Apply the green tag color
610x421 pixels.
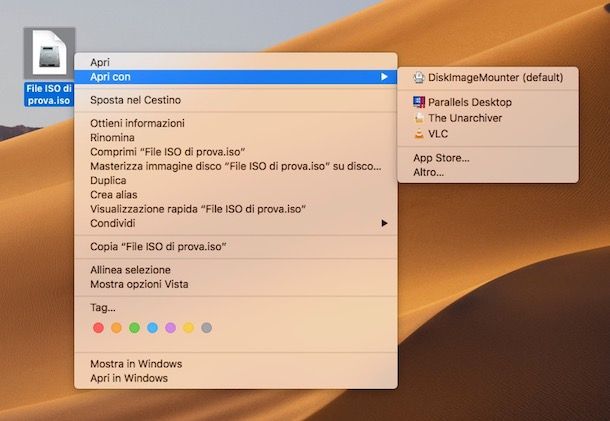pyautogui.click(x=135, y=328)
